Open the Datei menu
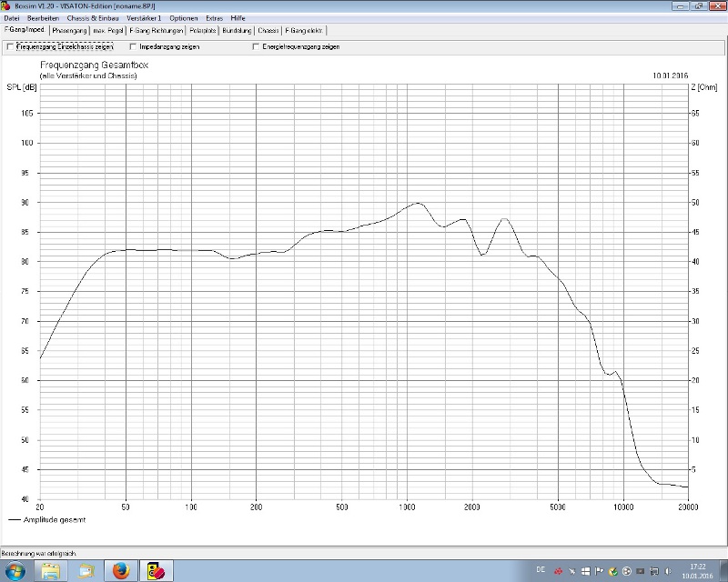The image size is (728, 582). [12, 18]
